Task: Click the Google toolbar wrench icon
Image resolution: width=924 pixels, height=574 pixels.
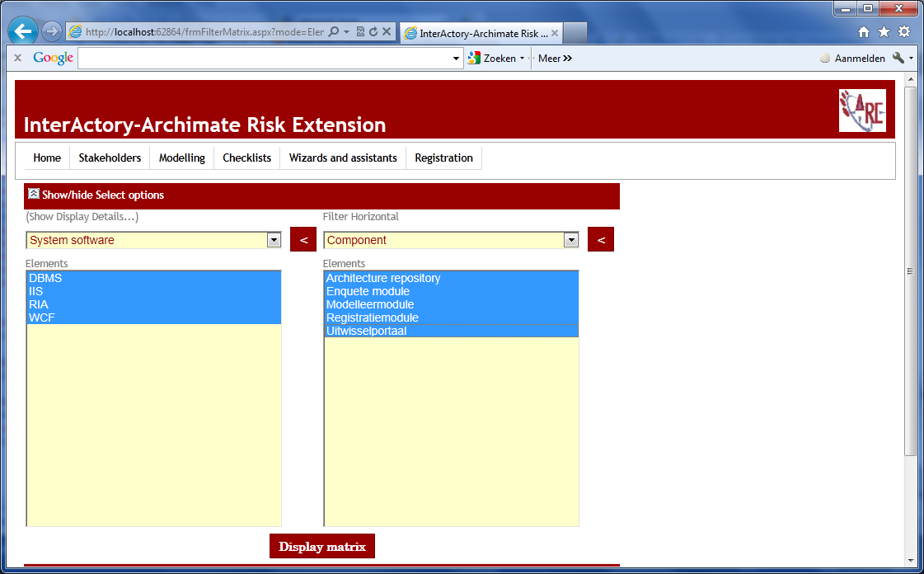Action: (898, 59)
